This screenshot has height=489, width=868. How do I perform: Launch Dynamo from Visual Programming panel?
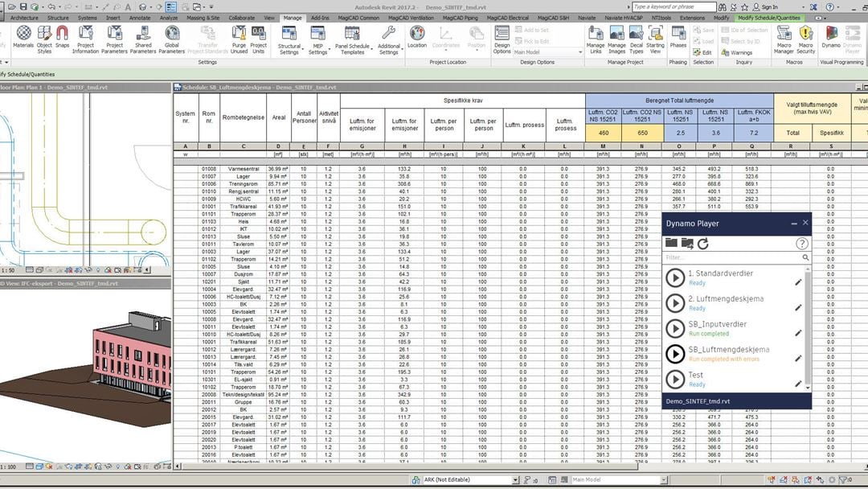pos(830,36)
